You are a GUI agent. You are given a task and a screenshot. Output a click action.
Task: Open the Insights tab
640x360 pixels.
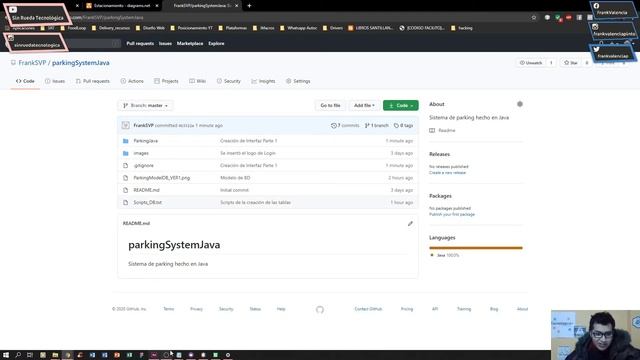[263, 81]
